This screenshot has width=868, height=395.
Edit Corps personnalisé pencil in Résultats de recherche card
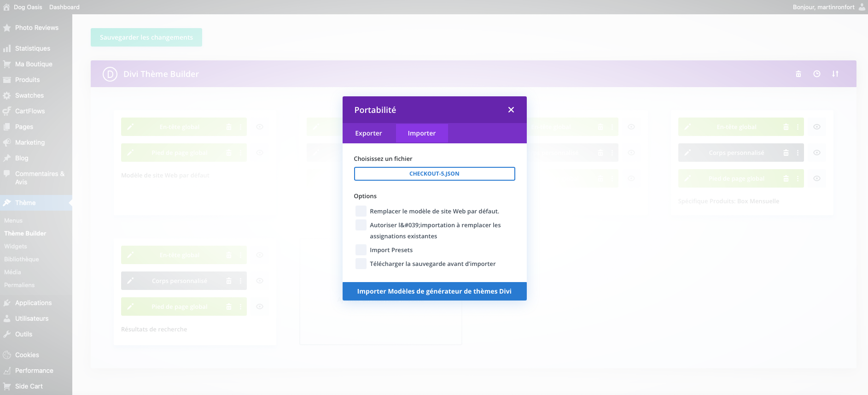pyautogui.click(x=130, y=281)
